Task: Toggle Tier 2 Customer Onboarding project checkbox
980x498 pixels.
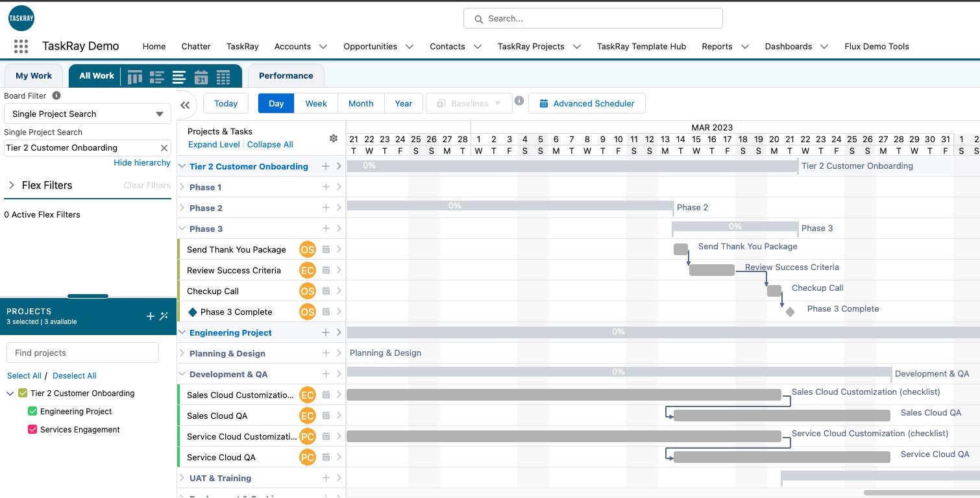Action: (x=23, y=393)
